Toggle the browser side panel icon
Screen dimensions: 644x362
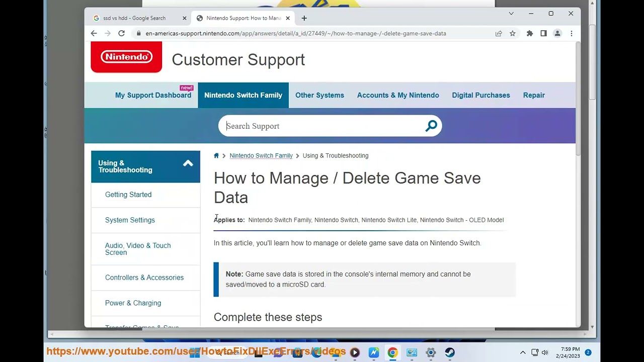[x=543, y=33]
